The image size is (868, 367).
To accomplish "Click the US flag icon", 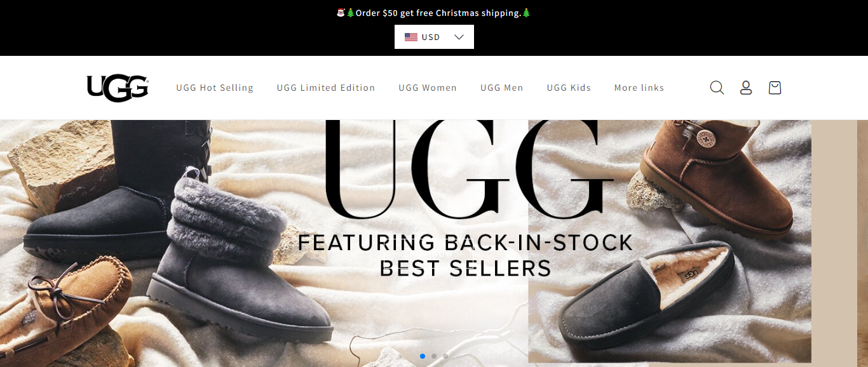I will coord(411,37).
